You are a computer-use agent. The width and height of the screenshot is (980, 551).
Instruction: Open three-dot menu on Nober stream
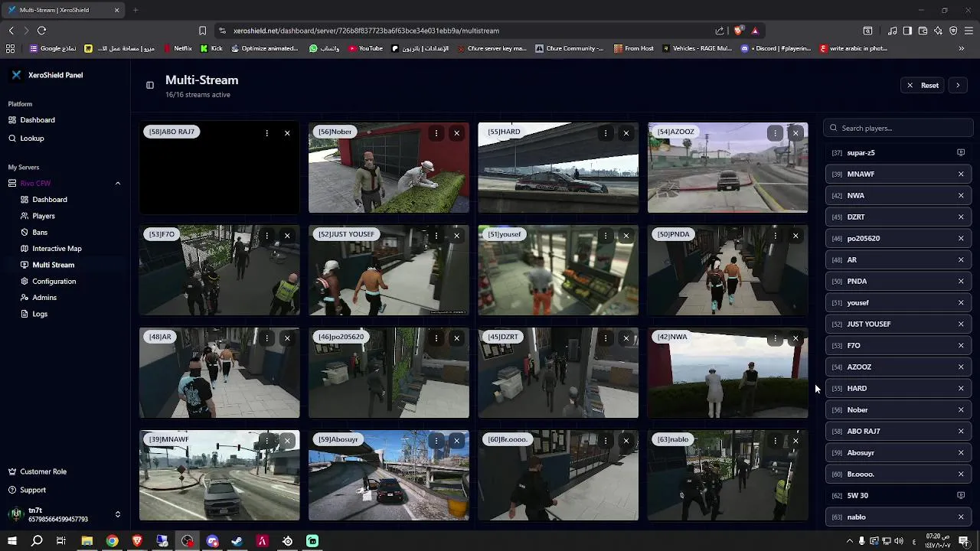point(436,133)
